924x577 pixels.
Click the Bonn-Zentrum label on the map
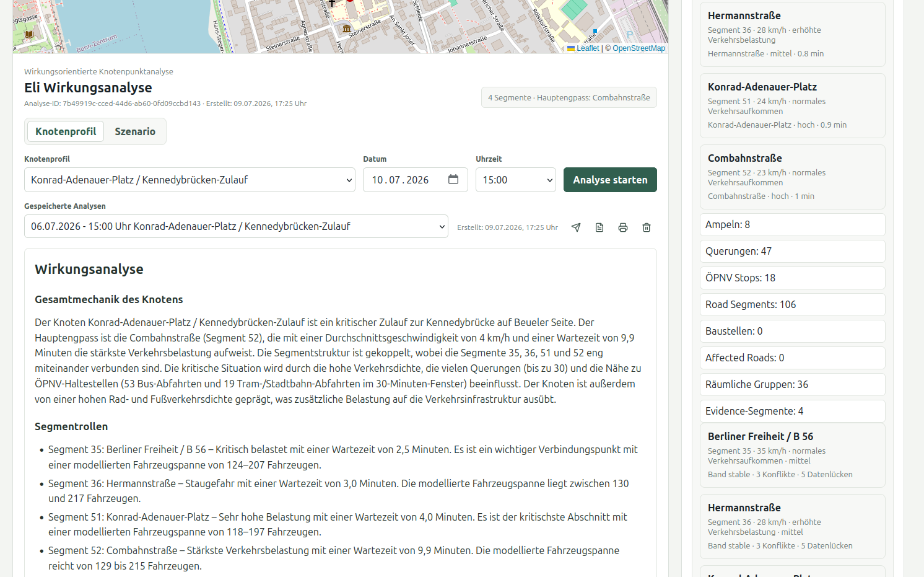(x=97, y=44)
